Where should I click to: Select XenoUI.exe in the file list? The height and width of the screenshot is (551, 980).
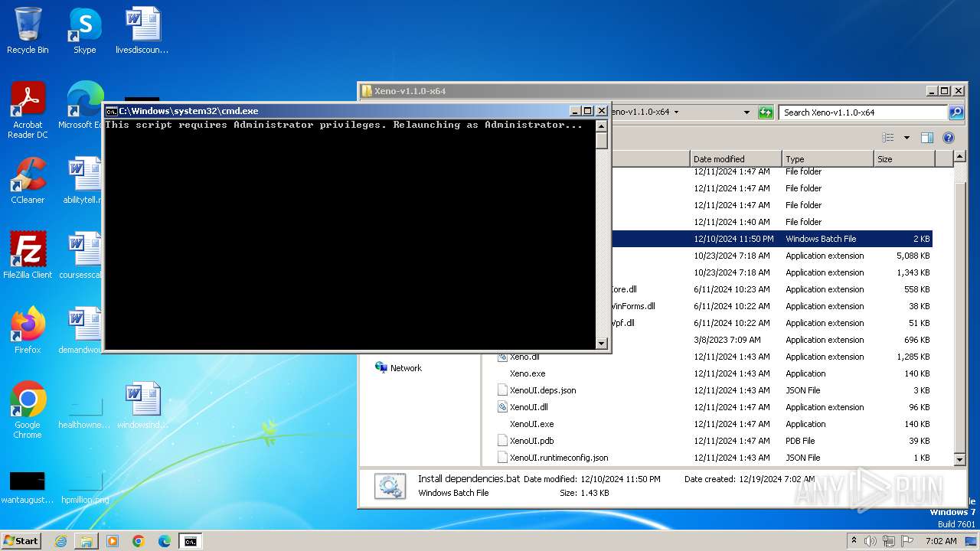tap(531, 424)
